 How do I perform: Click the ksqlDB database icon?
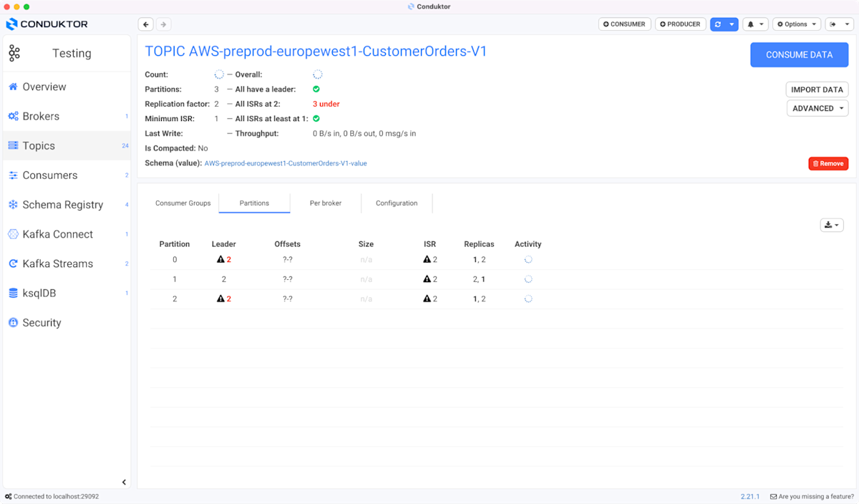13,293
